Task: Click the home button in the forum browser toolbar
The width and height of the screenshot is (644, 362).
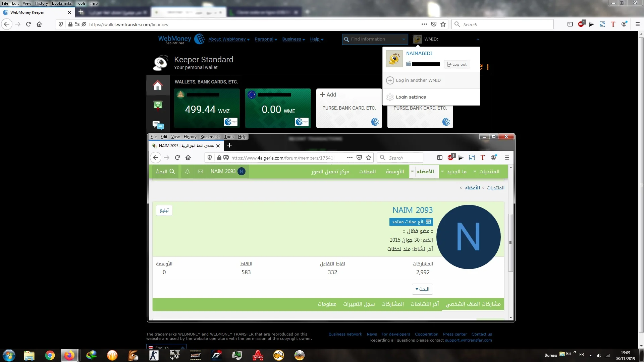Action: pos(188,158)
